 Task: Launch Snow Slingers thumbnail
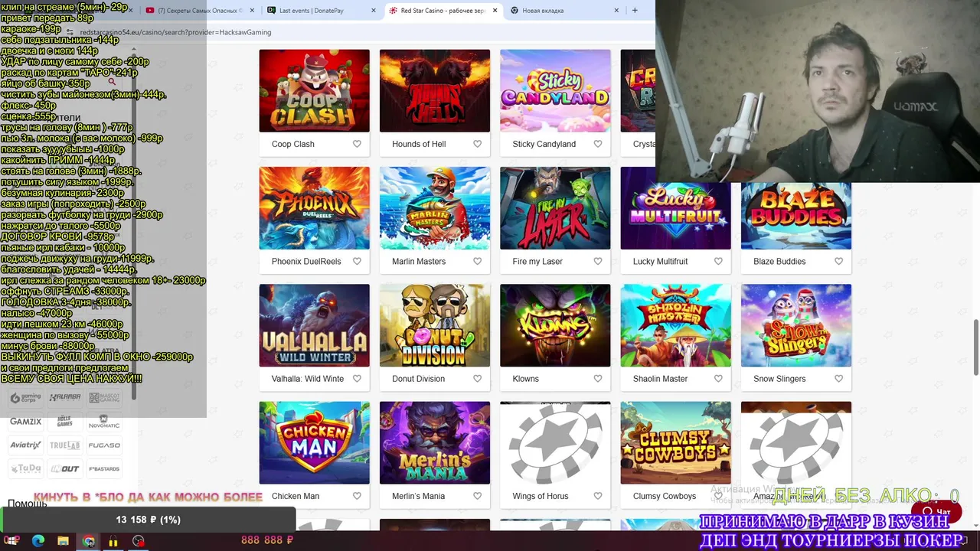tap(796, 325)
